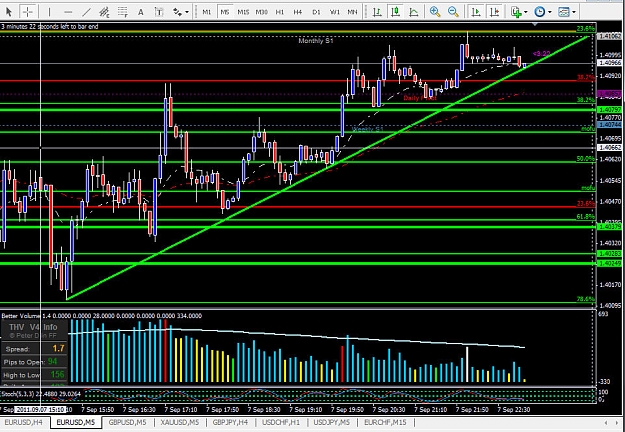625x432 pixels.
Task: Zoom out of the chart
Action: coord(453,12)
